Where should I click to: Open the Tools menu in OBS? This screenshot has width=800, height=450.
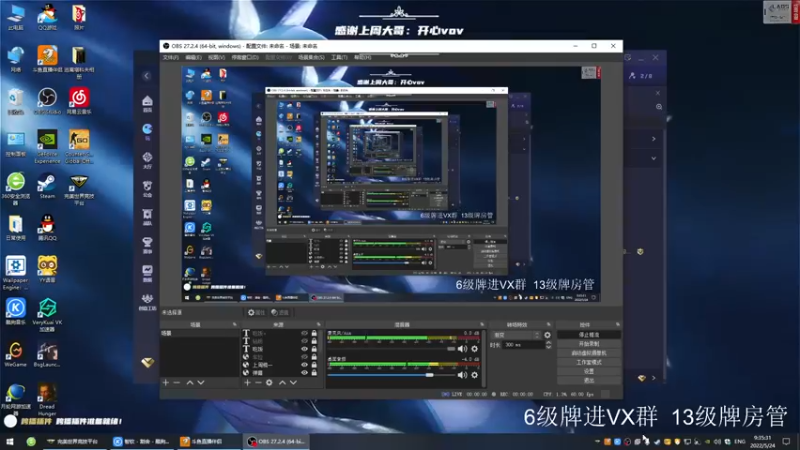(339, 57)
